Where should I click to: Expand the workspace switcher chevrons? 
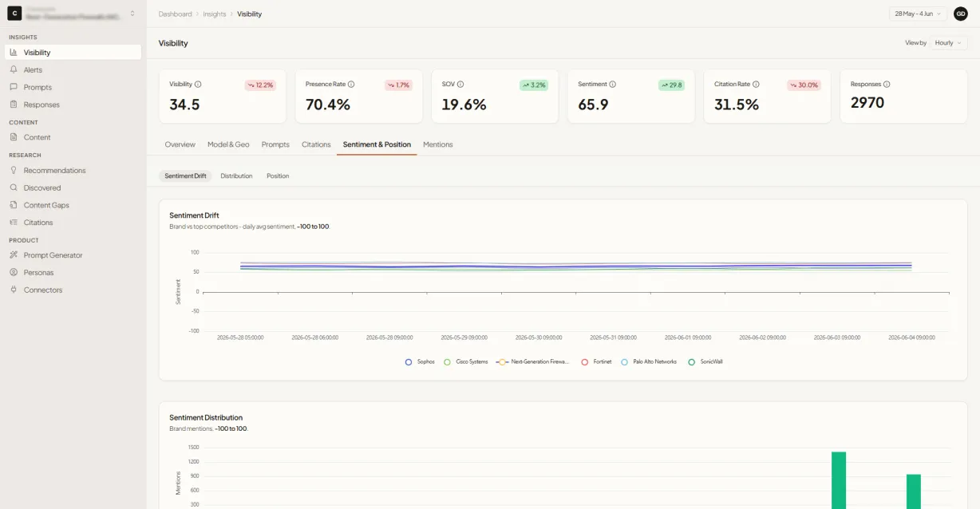point(132,14)
